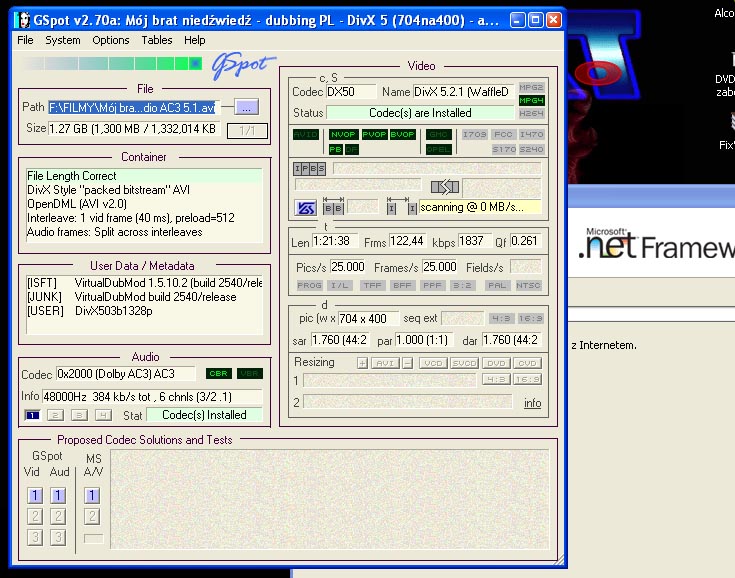Click the I/L interlaced indicator
Image resolution: width=735 pixels, height=578 pixels.
pyautogui.click(x=340, y=285)
